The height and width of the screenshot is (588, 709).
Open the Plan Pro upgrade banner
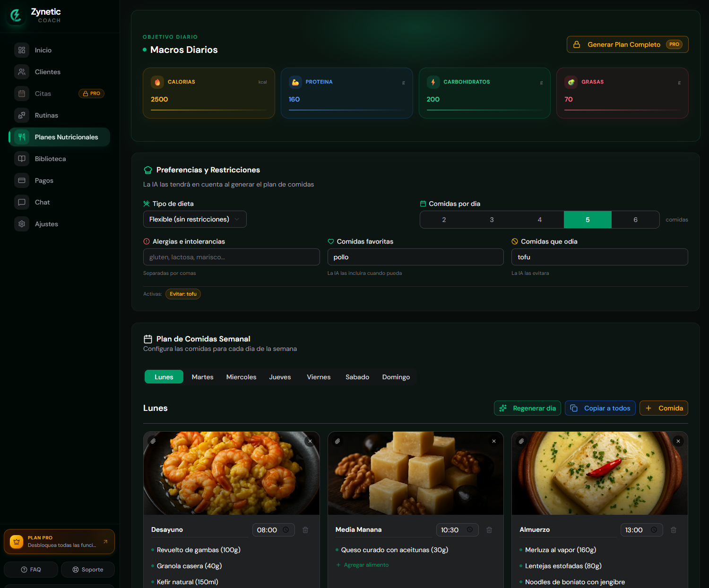(x=60, y=541)
